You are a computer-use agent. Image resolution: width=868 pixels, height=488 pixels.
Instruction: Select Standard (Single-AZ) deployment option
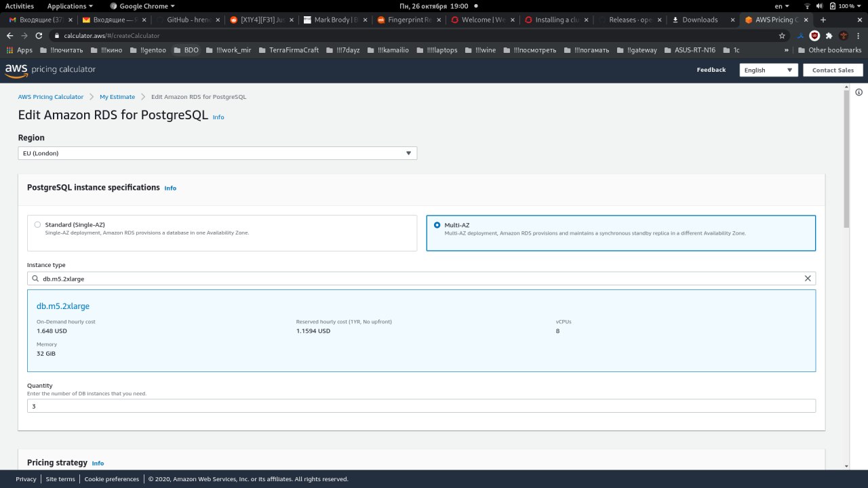(x=222, y=233)
